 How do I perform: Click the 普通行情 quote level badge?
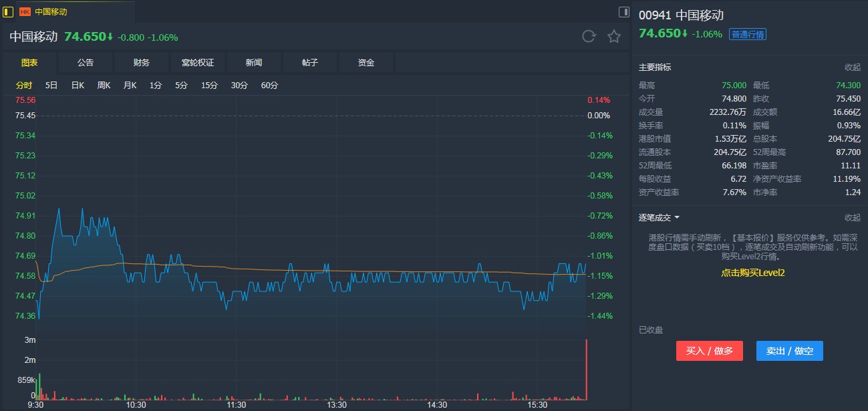pyautogui.click(x=748, y=34)
